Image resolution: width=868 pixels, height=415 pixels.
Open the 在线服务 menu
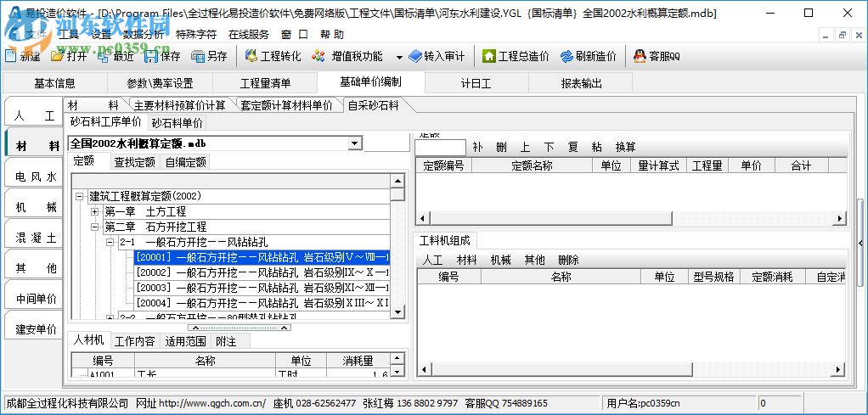[x=249, y=35]
